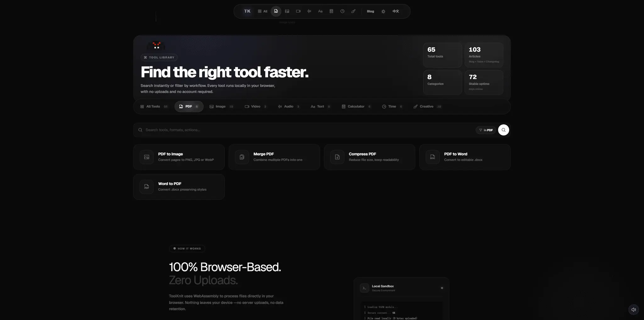Click 'Find the right tool faster.' headline
Viewport: 644px width, 320px height.
point(225,72)
